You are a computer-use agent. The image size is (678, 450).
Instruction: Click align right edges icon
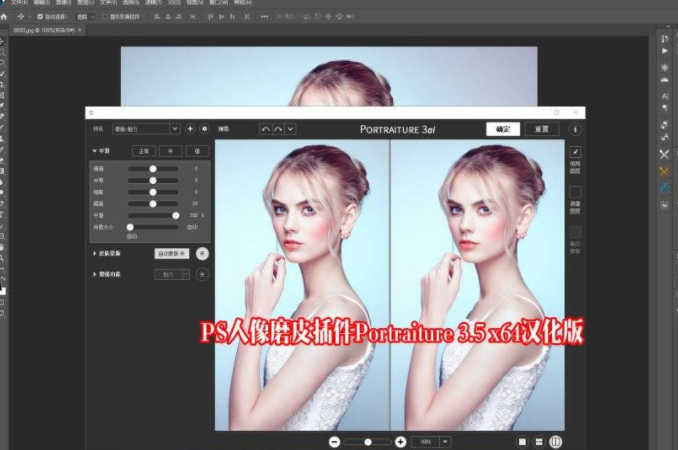[x=179, y=16]
